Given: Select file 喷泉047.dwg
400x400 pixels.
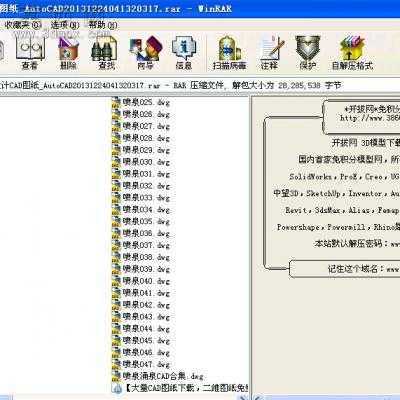Looking at the screenshot, I should (141, 364).
